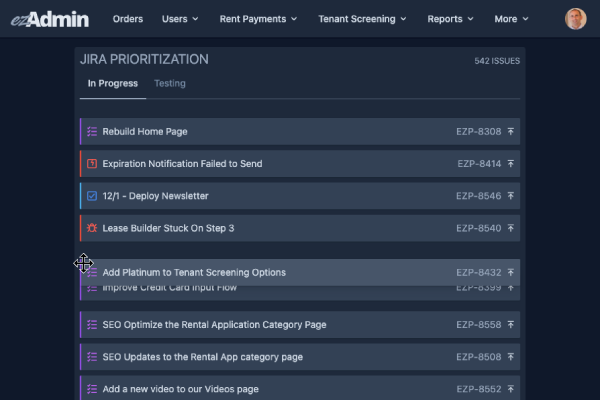
Task: Open Add a new video to our Videos page
Action: tap(300, 388)
